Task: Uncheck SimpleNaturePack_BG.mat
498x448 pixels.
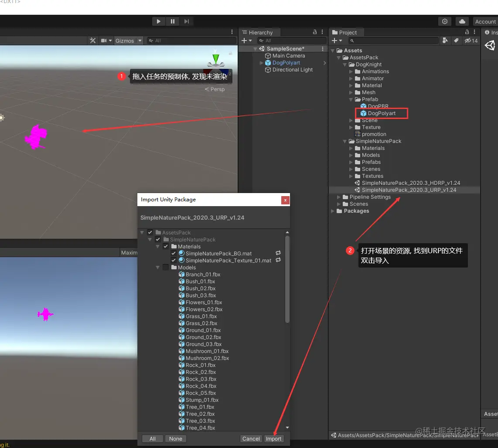Action: (x=174, y=253)
